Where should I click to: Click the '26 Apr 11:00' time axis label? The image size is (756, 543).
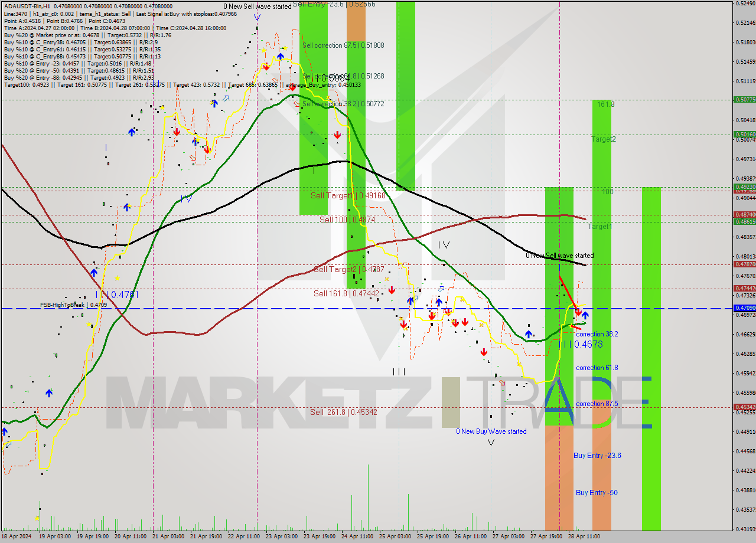[x=471, y=537]
